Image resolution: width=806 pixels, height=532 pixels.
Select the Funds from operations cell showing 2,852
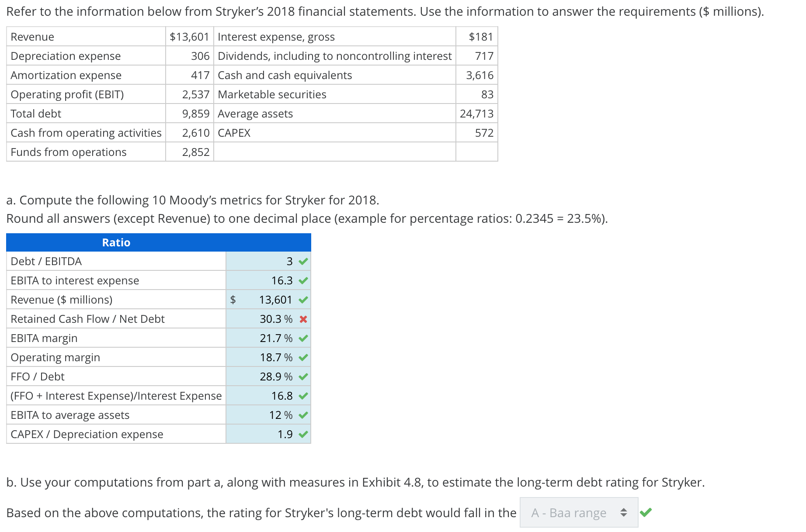[195, 152]
